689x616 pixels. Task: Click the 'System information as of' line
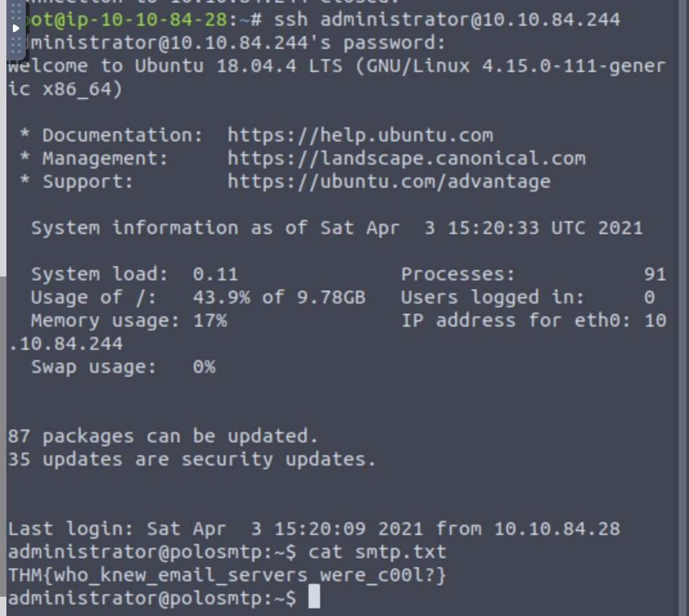click(337, 228)
